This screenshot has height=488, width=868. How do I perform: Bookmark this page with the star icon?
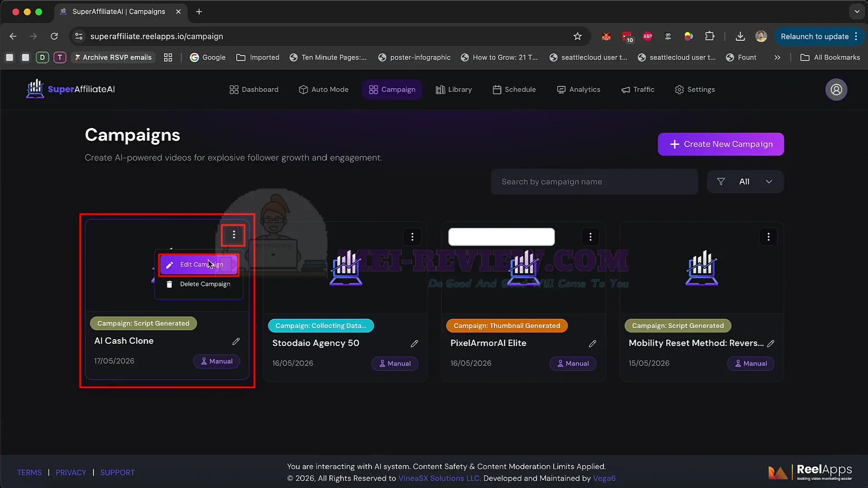pos(577,36)
